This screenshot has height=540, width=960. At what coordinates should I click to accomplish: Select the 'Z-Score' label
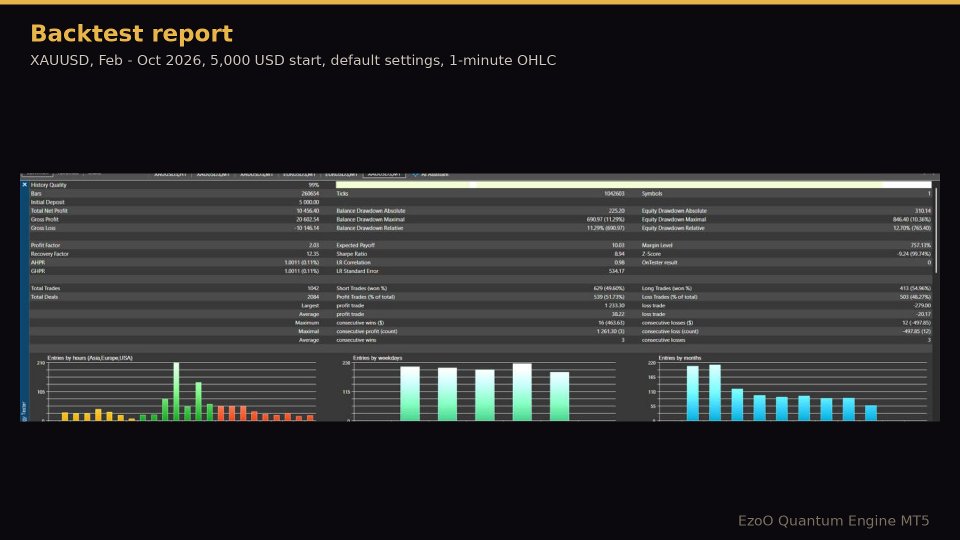(651, 253)
